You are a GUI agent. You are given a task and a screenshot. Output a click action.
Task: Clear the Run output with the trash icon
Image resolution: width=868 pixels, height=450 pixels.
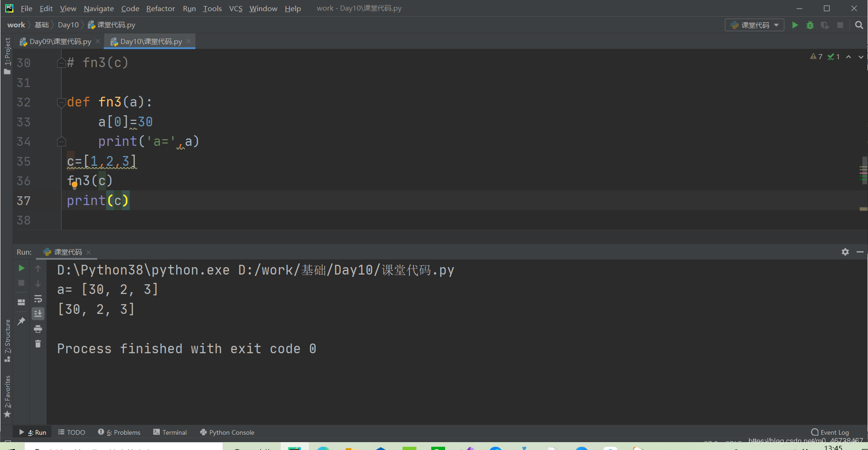point(38,344)
